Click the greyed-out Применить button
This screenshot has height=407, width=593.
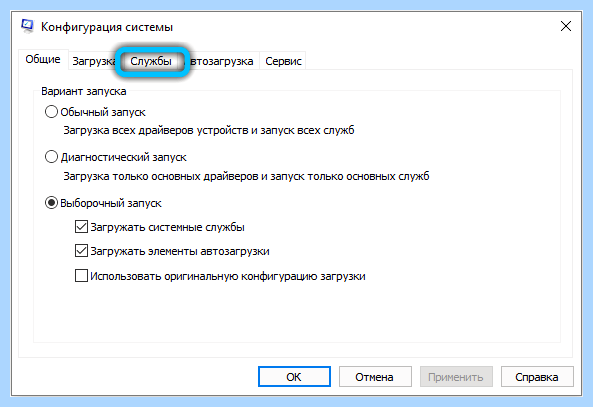[x=456, y=377]
